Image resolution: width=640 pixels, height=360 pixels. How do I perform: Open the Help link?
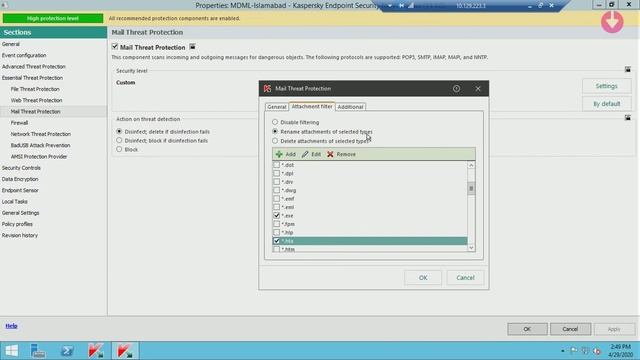(11, 326)
